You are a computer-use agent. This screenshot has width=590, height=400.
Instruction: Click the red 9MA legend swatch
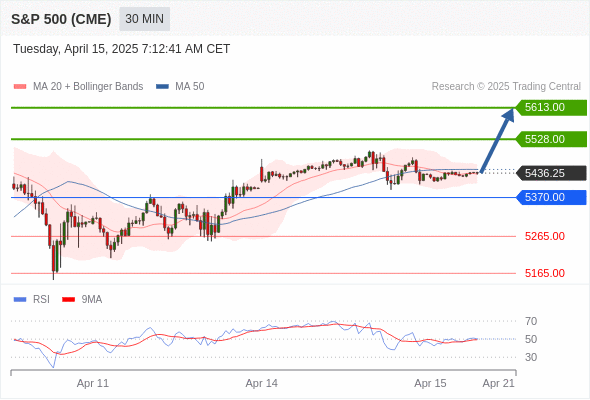tap(68, 300)
